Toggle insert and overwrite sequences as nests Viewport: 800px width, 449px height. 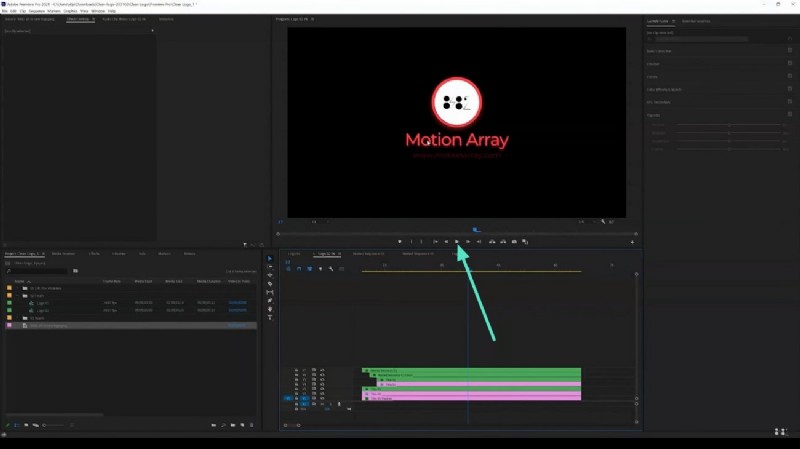288,269
